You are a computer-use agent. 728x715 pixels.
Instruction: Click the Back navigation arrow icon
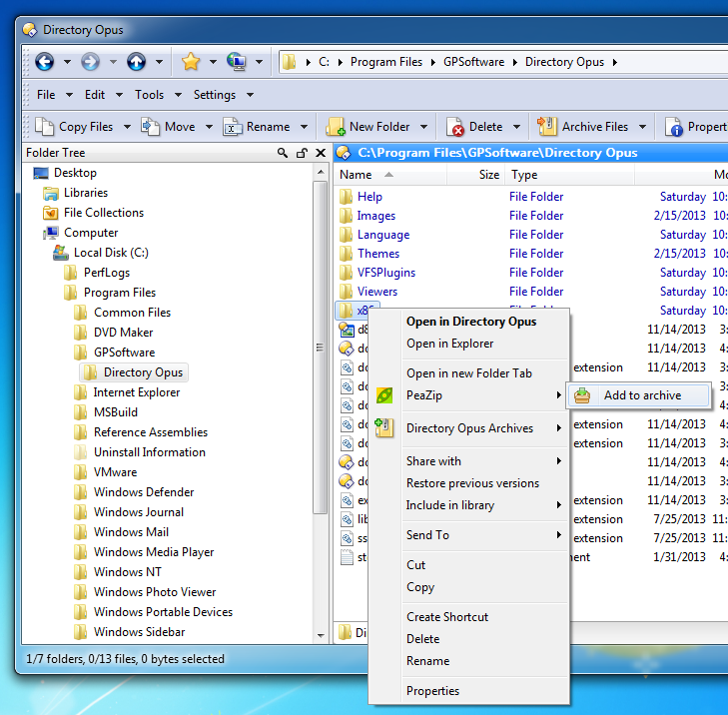[x=45, y=62]
